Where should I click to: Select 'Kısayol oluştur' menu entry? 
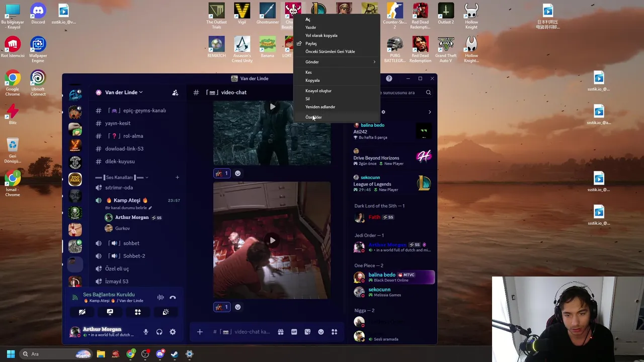(318, 90)
